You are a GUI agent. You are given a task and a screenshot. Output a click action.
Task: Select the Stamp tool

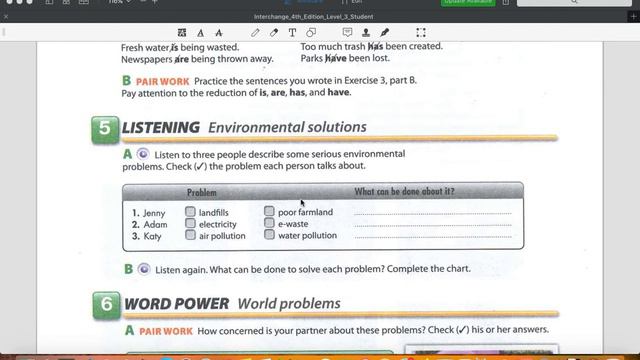pos(366,33)
